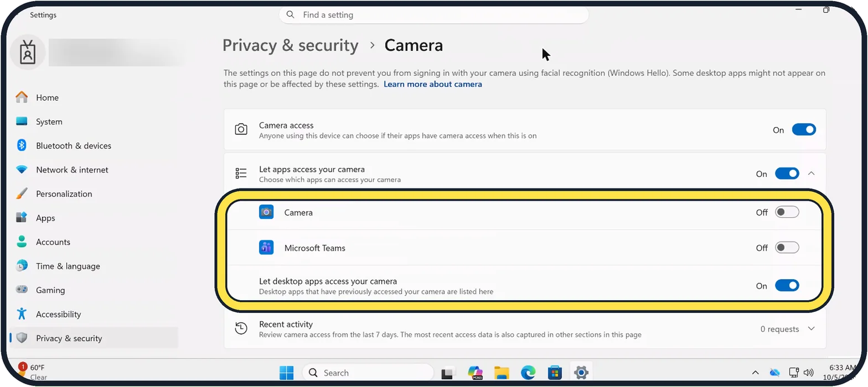Expand the Recent activity section chevron
This screenshot has height=387, width=868.
[x=811, y=329]
